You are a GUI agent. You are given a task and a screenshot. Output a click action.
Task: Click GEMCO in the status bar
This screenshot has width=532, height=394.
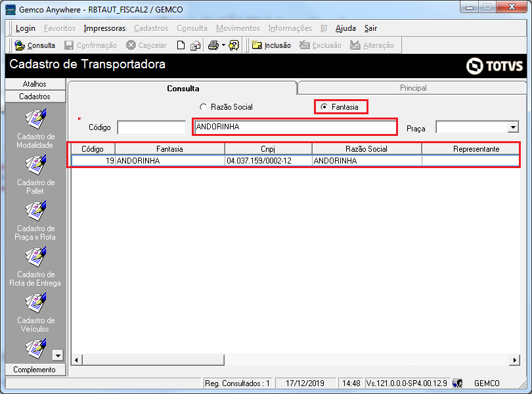click(487, 383)
